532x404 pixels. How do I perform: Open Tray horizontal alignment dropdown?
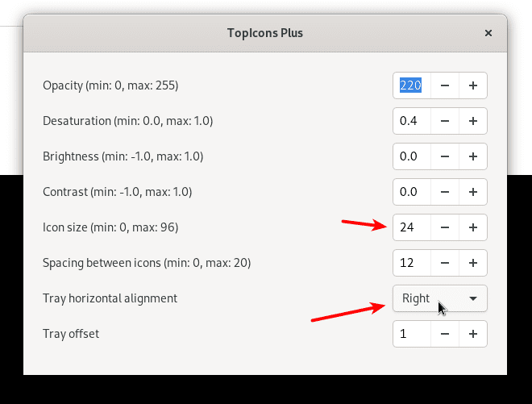click(439, 298)
